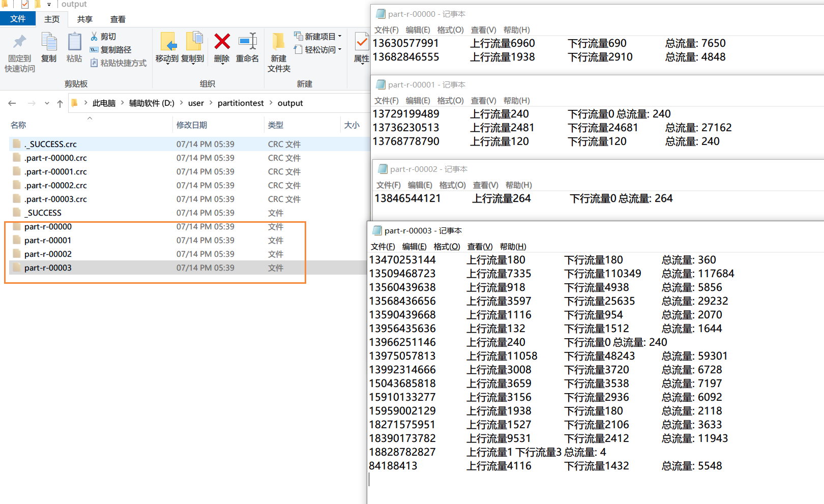
Task: Click Paste shortcut (粘贴快捷方式)
Action: (119, 63)
